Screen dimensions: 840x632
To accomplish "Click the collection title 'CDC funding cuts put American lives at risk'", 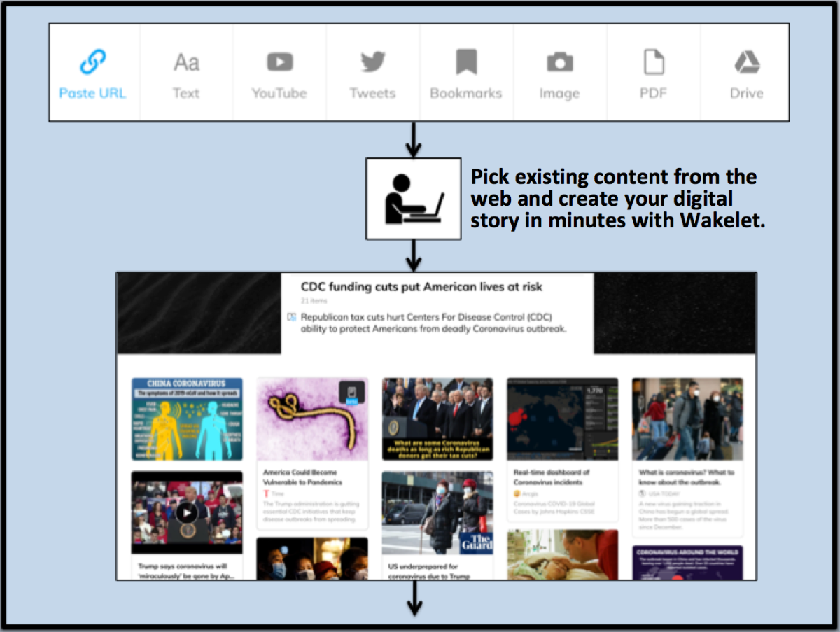I will click(x=421, y=286).
